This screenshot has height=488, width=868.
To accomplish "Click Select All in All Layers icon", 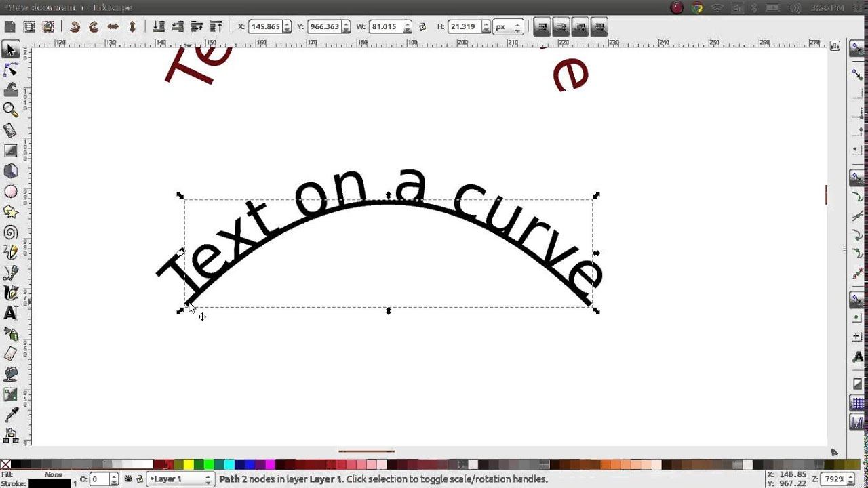I will [29, 27].
